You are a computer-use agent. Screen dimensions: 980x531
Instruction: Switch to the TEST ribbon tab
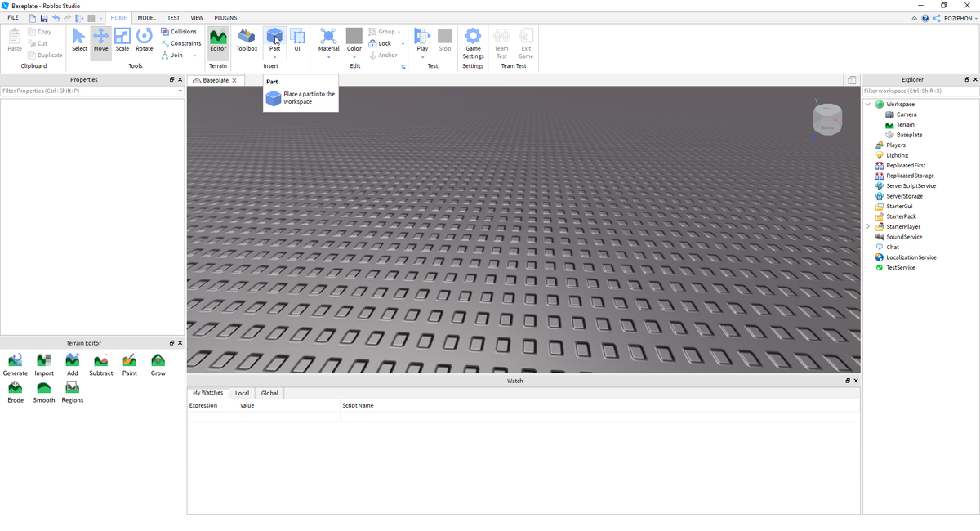(x=173, y=18)
